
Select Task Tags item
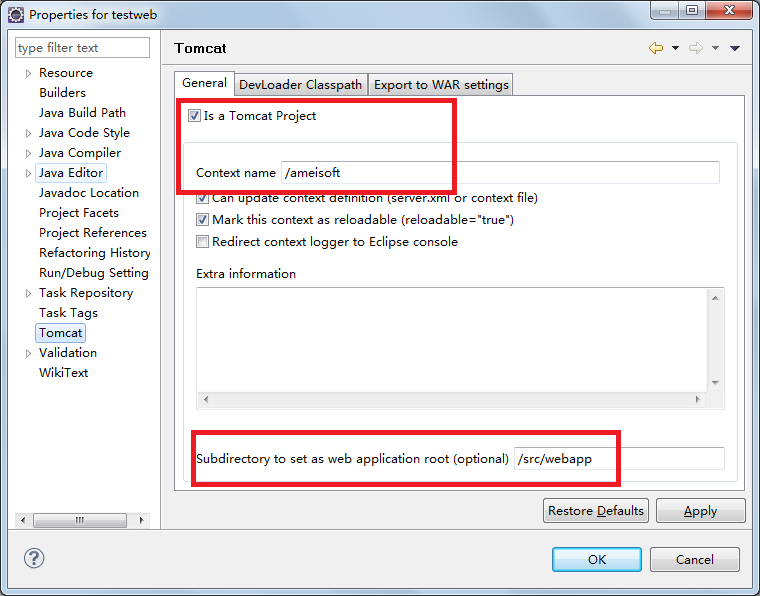coord(68,313)
